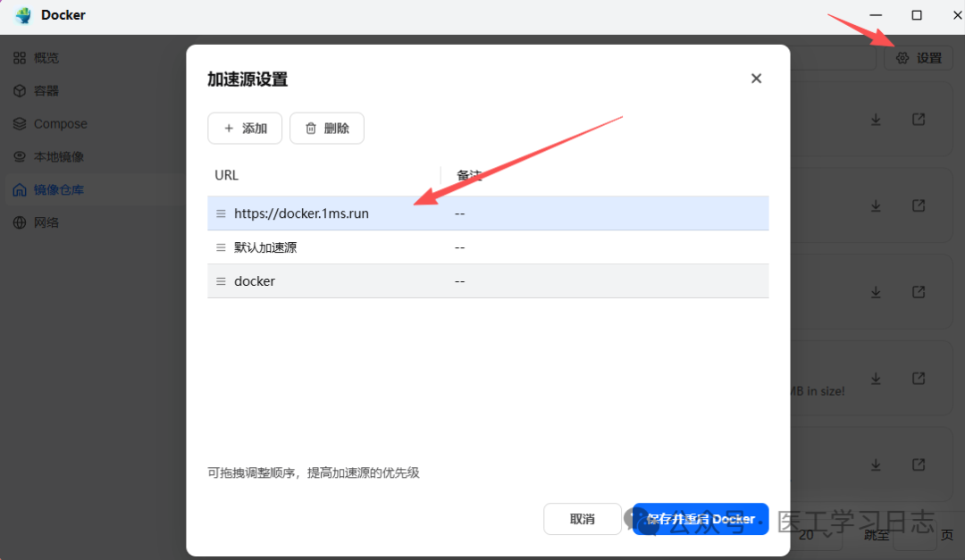Click the download icon on the first image card
Image resolution: width=965 pixels, height=560 pixels.
(x=876, y=119)
